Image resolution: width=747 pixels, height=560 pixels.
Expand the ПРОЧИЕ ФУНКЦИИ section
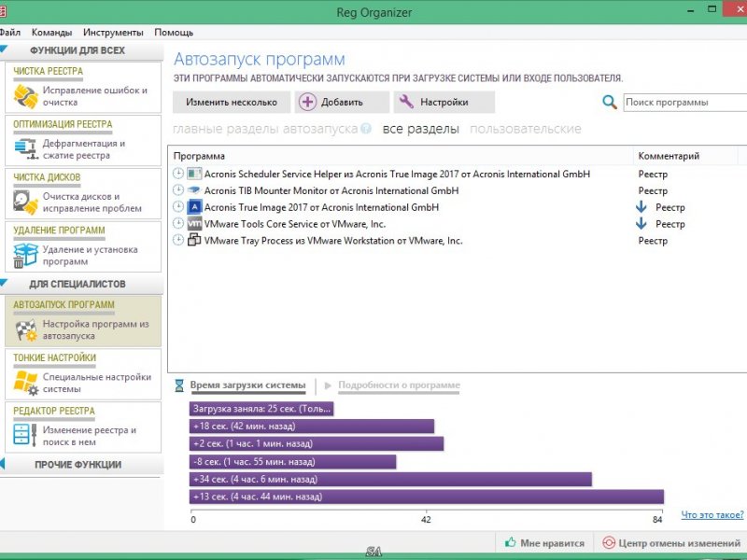coord(3,463)
